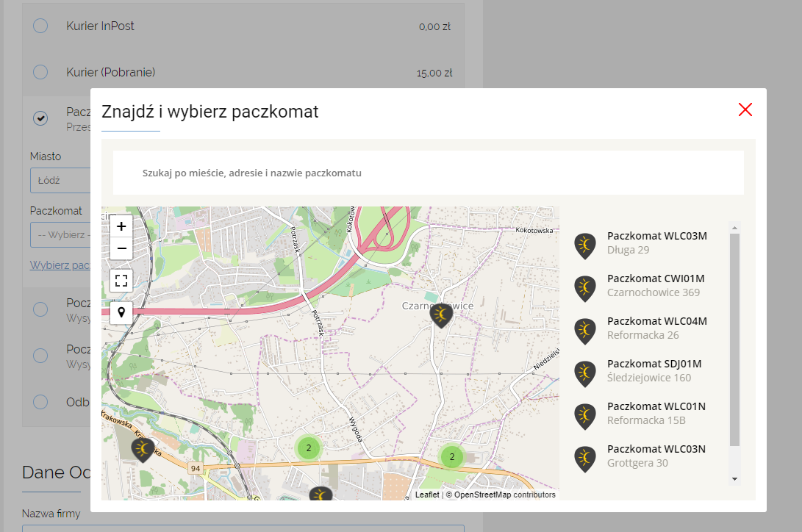The image size is (802, 532).
Task: Click the address Długa 29
Action: point(628,250)
